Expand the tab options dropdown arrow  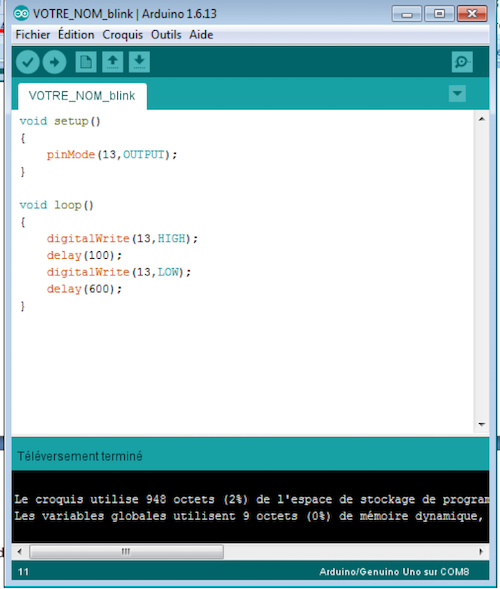457,93
